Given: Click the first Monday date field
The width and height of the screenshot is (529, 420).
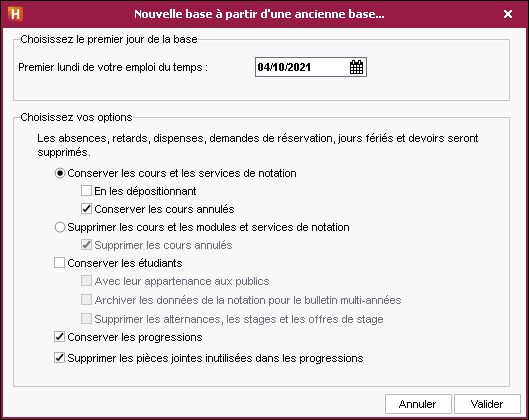Looking at the screenshot, I should point(311,67).
